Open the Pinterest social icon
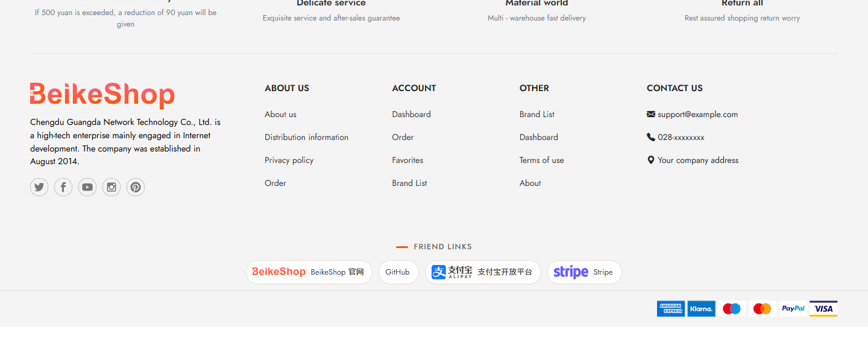 point(136,187)
